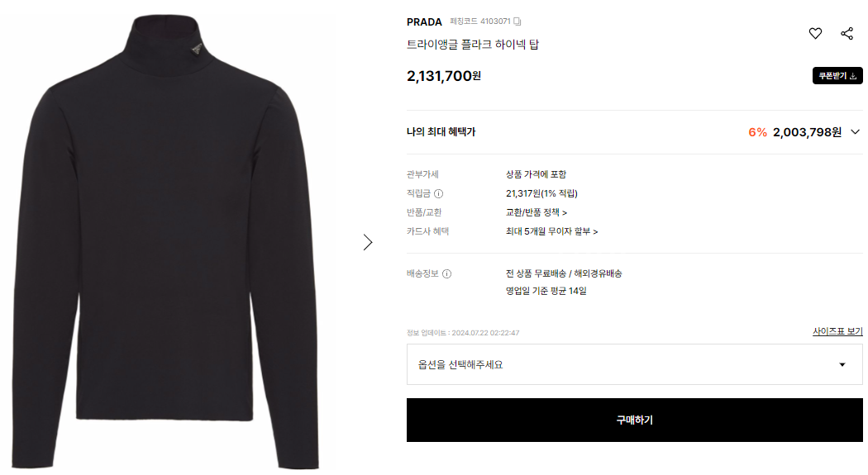868x475 pixels.
Task: Click the 6% discount benefit price
Action: point(794,132)
